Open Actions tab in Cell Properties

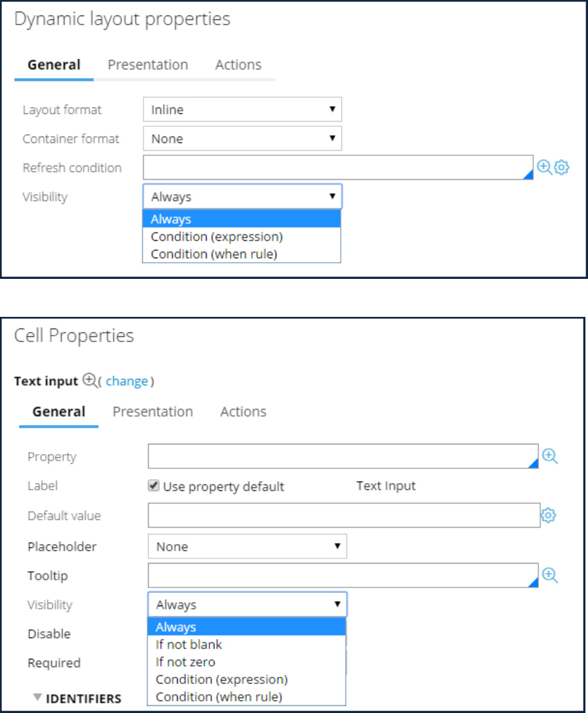[243, 412]
